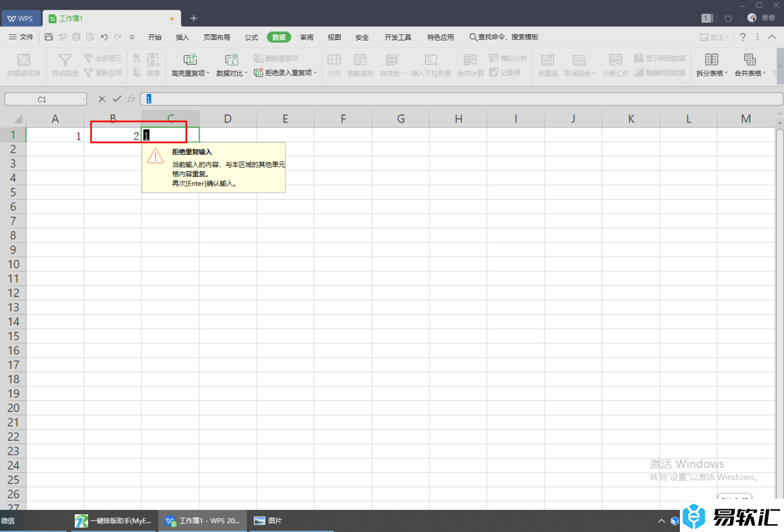
Task: Click the 自动筛选 funnel icon
Action: [65, 60]
